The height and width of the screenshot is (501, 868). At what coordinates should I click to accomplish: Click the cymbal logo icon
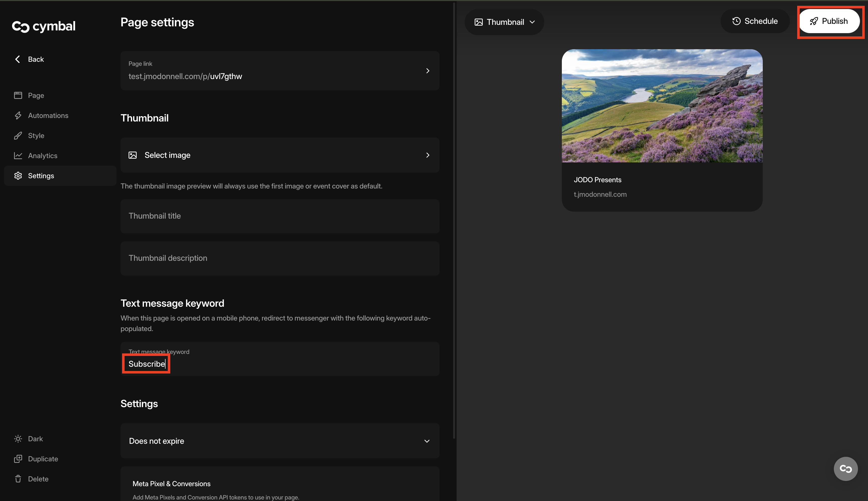21,27
